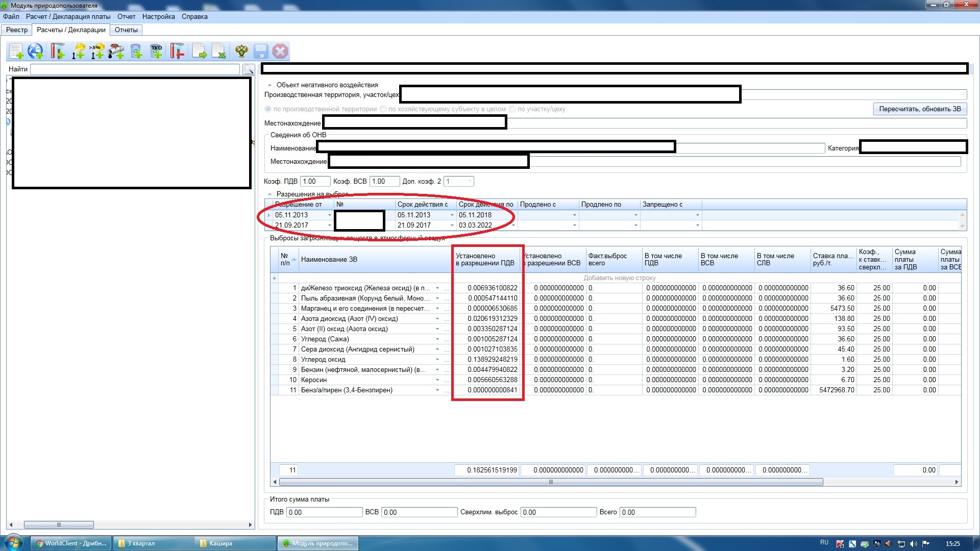Click the add smokestack emissions icon

pyautogui.click(x=58, y=51)
